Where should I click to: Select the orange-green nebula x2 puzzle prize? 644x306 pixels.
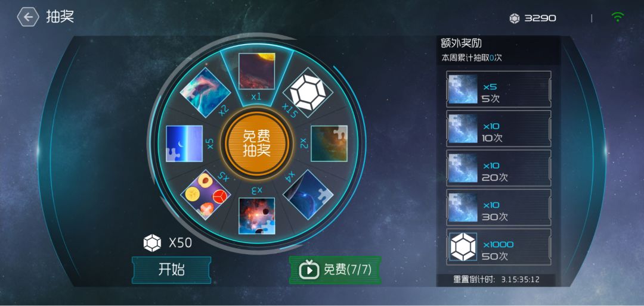329,143
